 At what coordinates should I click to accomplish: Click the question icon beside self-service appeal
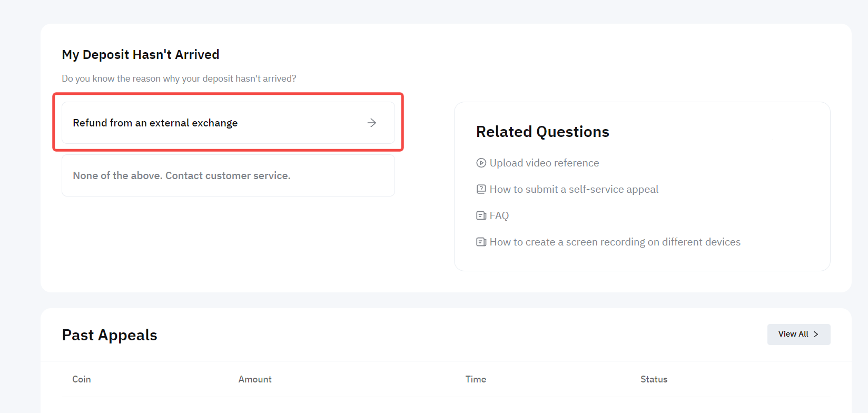point(481,189)
